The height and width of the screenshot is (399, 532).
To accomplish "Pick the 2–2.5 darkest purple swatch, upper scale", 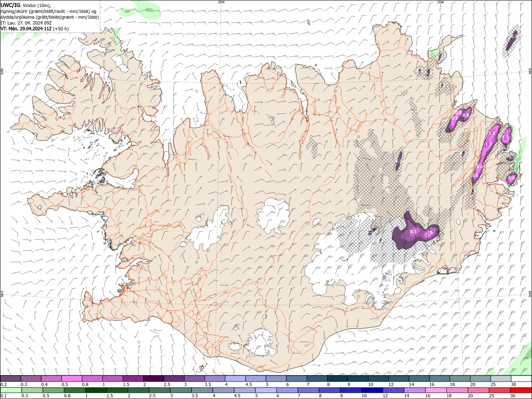I will coord(153,379).
